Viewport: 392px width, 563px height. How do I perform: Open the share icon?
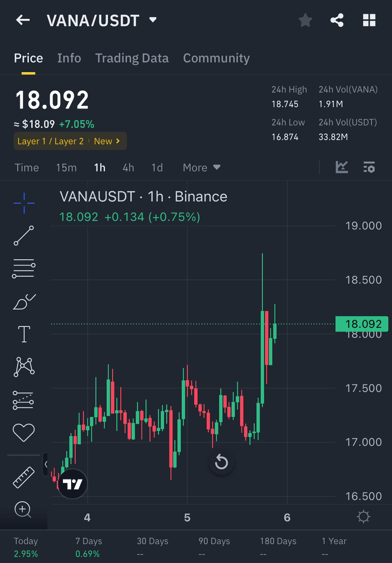coord(337,20)
